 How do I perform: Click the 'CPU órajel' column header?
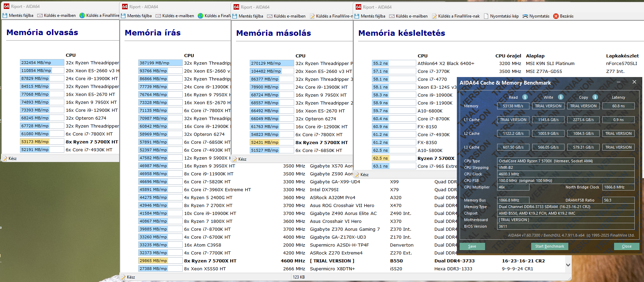pyautogui.click(x=508, y=56)
